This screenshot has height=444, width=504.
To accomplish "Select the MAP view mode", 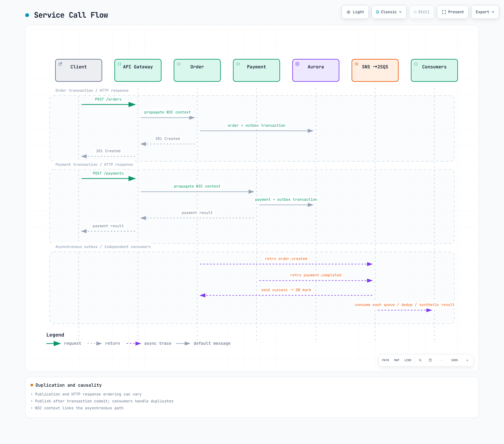I will click(x=397, y=360).
